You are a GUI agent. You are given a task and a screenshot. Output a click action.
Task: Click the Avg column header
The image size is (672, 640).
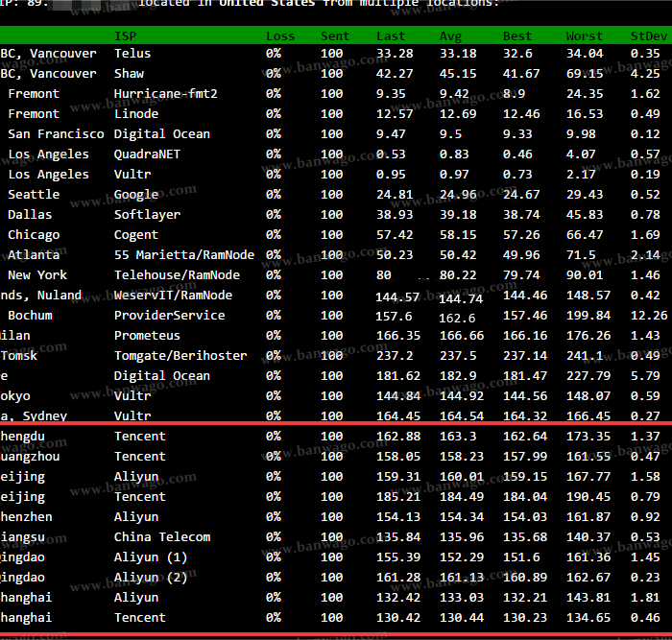[451, 36]
